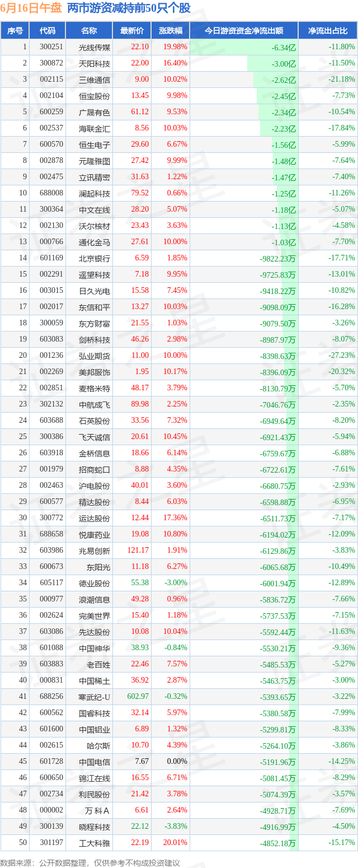The height and width of the screenshot is (868, 358).
Task: Click the 恒宝股份 name cell
Action: coord(95,96)
